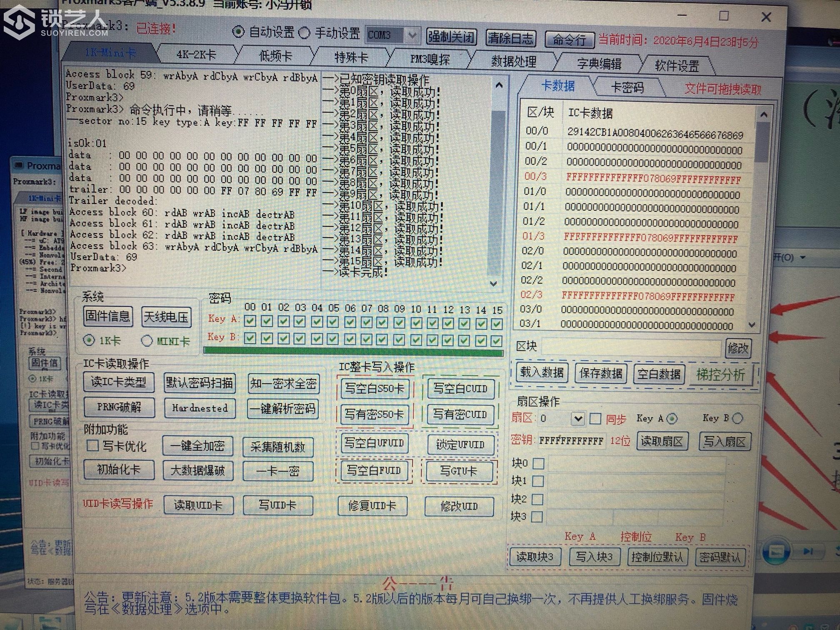The height and width of the screenshot is (630, 840).
Task: Click the 载入数据 button
Action: [x=542, y=372]
